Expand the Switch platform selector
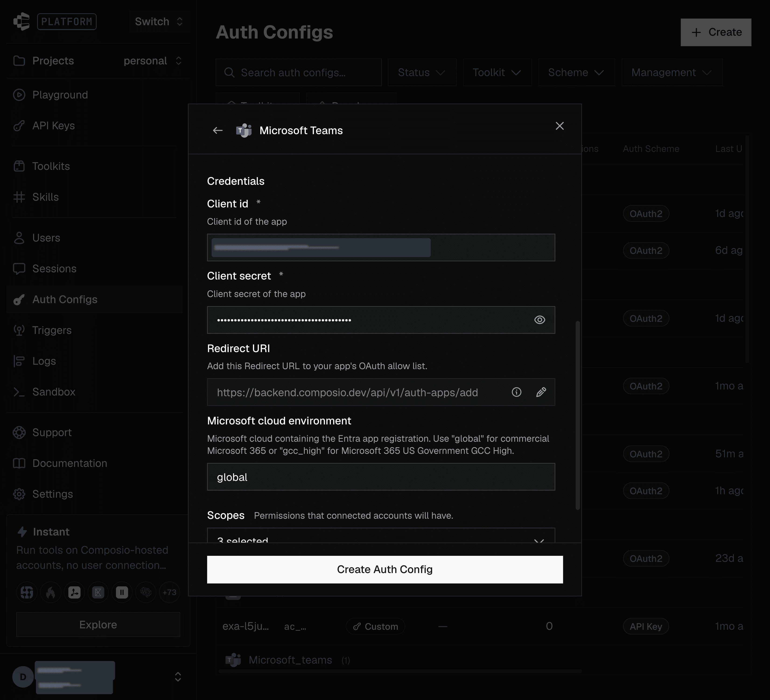770x700 pixels. click(x=159, y=21)
